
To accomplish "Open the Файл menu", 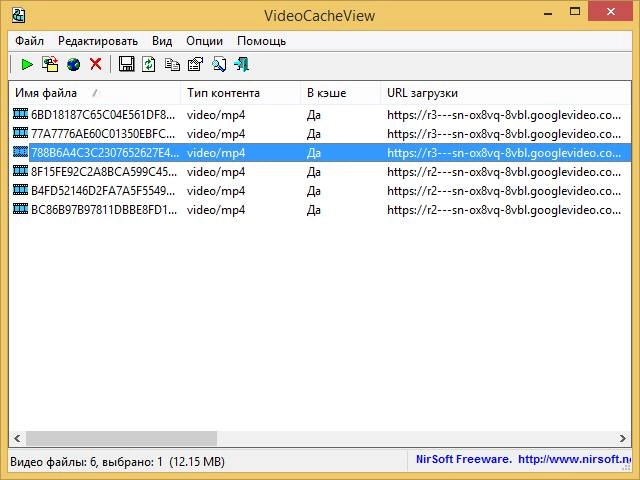I will tap(29, 41).
